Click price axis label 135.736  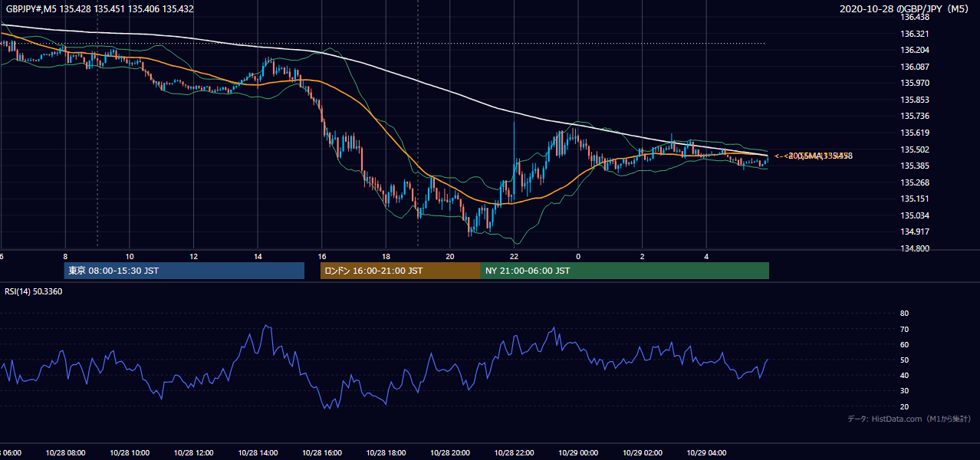pos(914,116)
